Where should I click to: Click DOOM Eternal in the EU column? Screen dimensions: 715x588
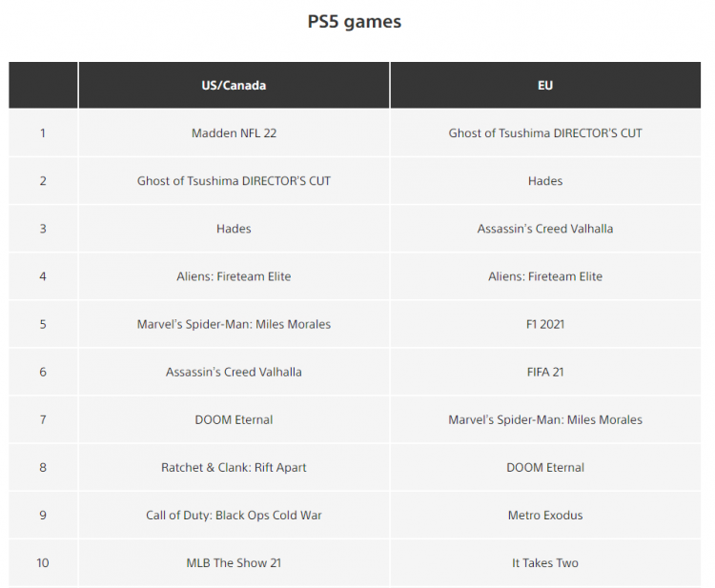coord(545,467)
